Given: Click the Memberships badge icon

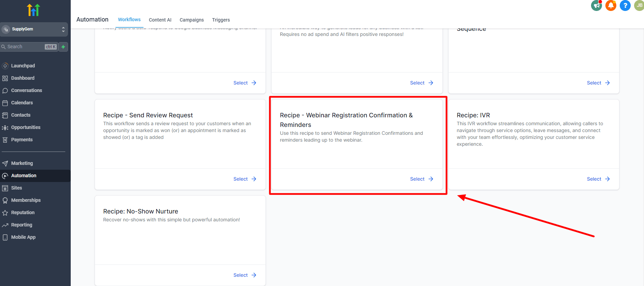Looking at the screenshot, I should (x=5, y=200).
